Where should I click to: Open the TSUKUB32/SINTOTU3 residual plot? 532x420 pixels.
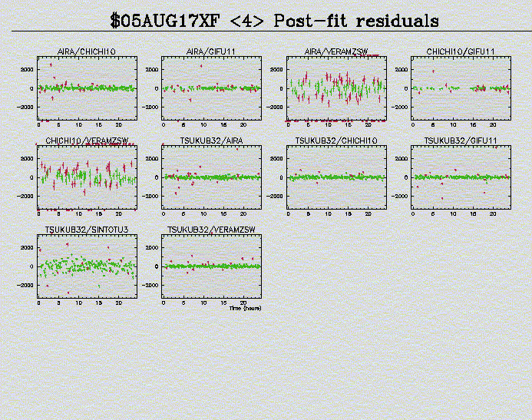tap(88, 266)
